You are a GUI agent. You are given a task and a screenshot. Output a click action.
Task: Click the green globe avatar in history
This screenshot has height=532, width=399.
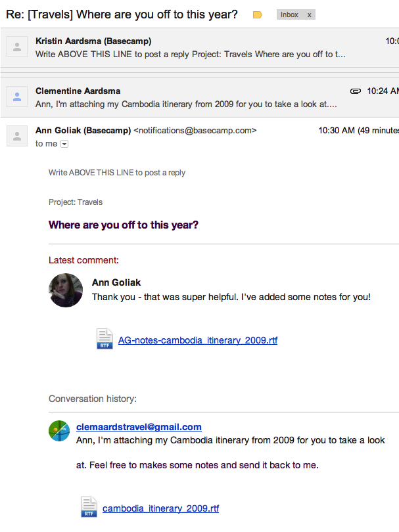[x=59, y=431]
